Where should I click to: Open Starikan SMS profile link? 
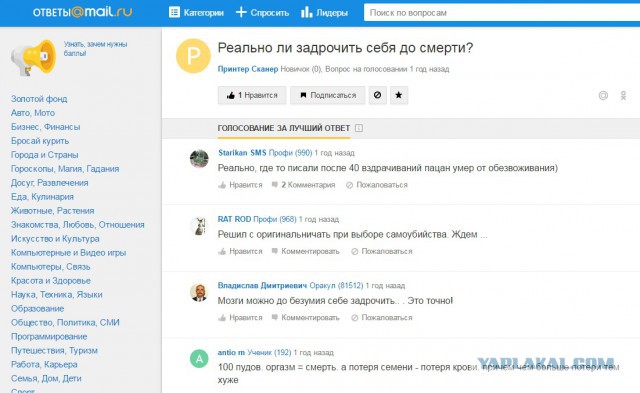pyautogui.click(x=242, y=153)
